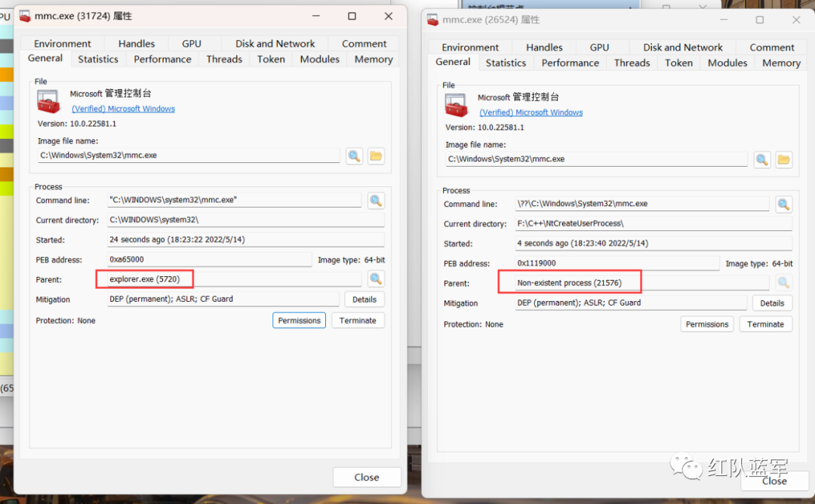Viewport: 815px width, 504px height.
Task: Click title bar icon of mmc.exe (31724) window
Action: [25, 16]
